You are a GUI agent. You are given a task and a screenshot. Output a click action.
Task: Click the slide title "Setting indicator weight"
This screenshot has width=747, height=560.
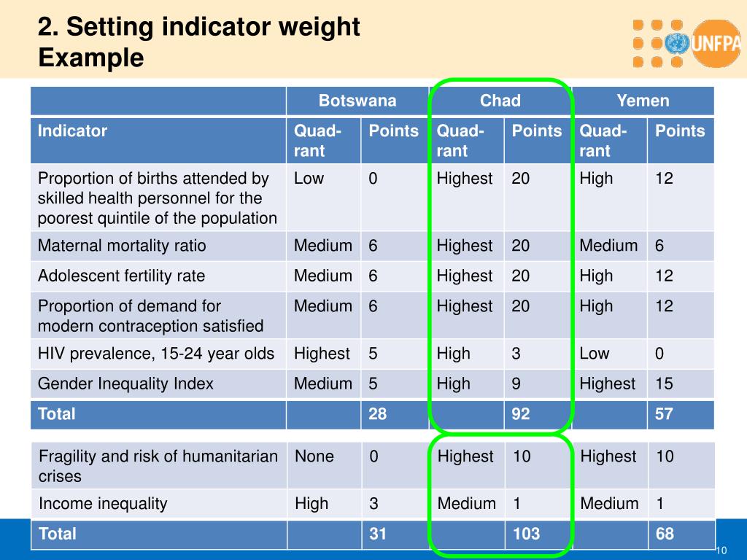click(199, 27)
